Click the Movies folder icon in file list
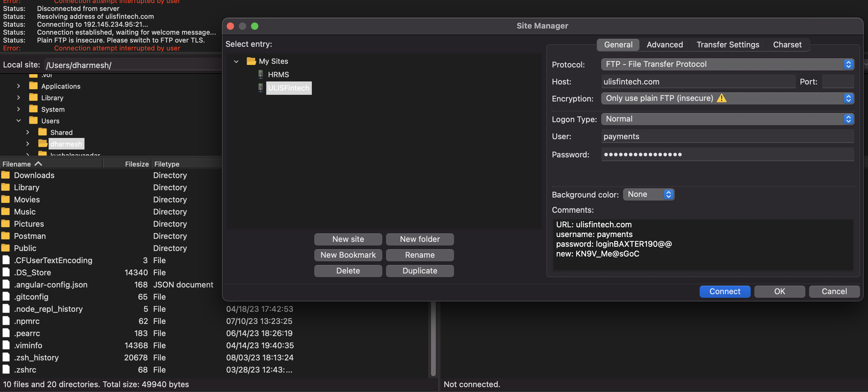Screen dimensions: 868x392 coord(6,199)
